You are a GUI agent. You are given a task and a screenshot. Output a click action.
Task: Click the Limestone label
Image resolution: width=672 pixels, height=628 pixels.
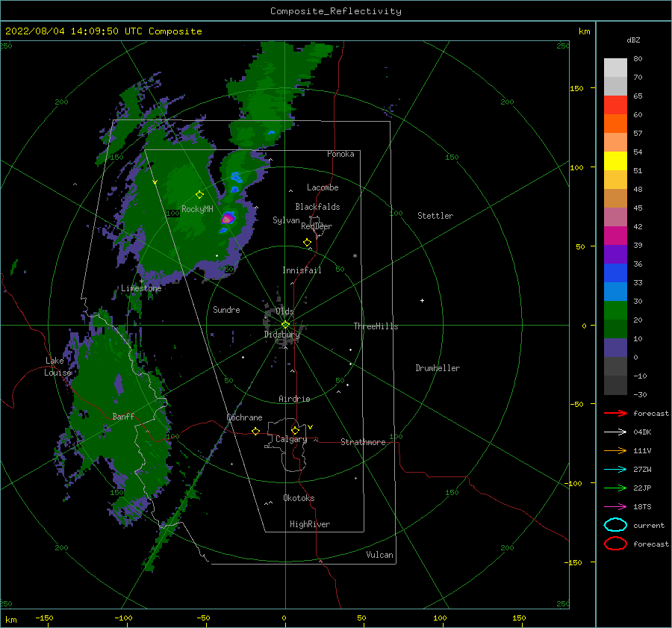point(141,288)
